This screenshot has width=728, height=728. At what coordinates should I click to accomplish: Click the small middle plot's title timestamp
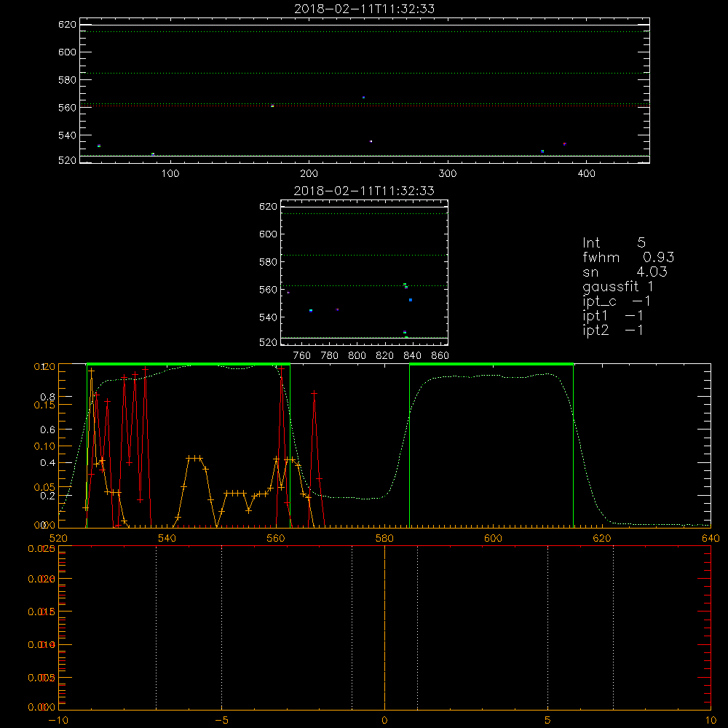[x=365, y=191]
